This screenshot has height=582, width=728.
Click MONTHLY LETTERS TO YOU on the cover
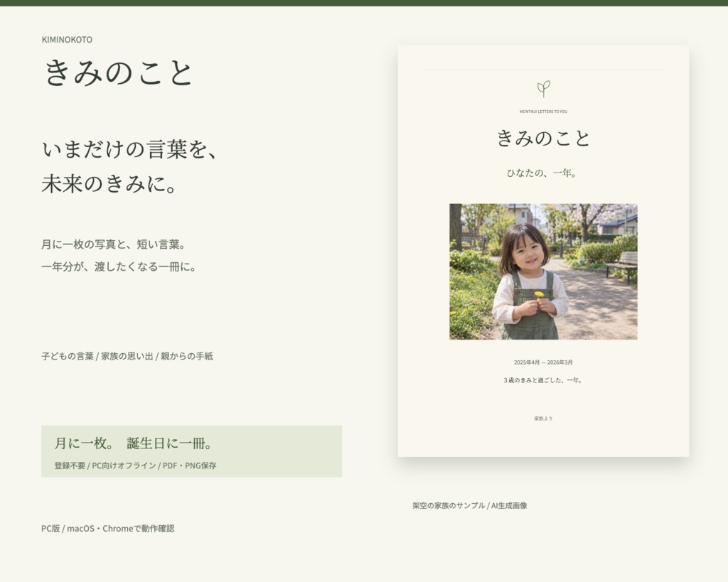click(543, 112)
